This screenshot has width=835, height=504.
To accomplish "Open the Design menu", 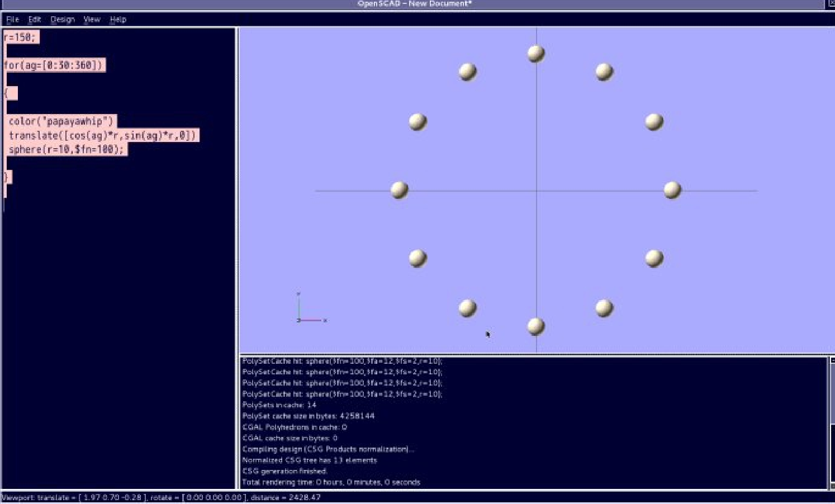I will pyautogui.click(x=62, y=19).
